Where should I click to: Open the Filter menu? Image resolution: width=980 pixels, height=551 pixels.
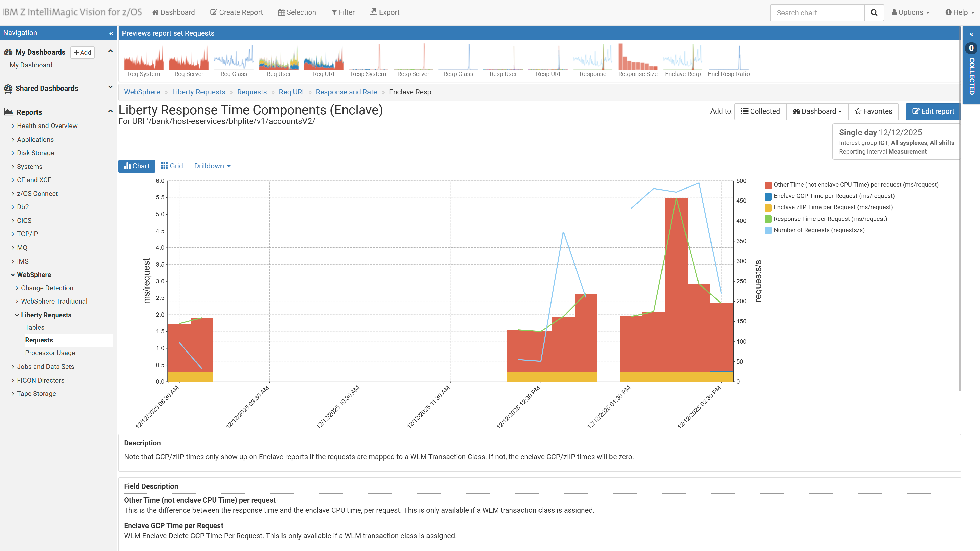[343, 12]
